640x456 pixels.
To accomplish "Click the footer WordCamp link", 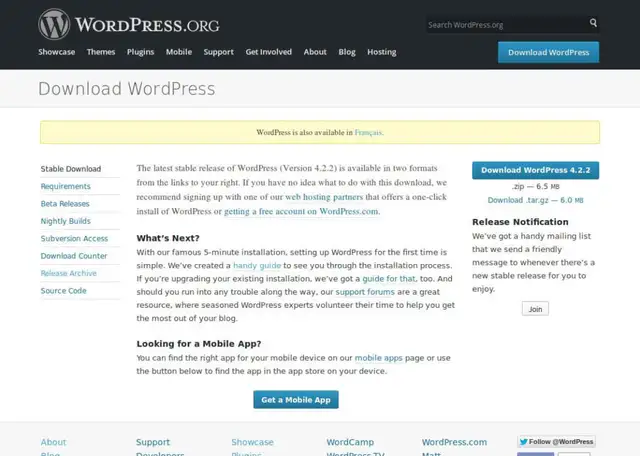I will click(x=350, y=442).
